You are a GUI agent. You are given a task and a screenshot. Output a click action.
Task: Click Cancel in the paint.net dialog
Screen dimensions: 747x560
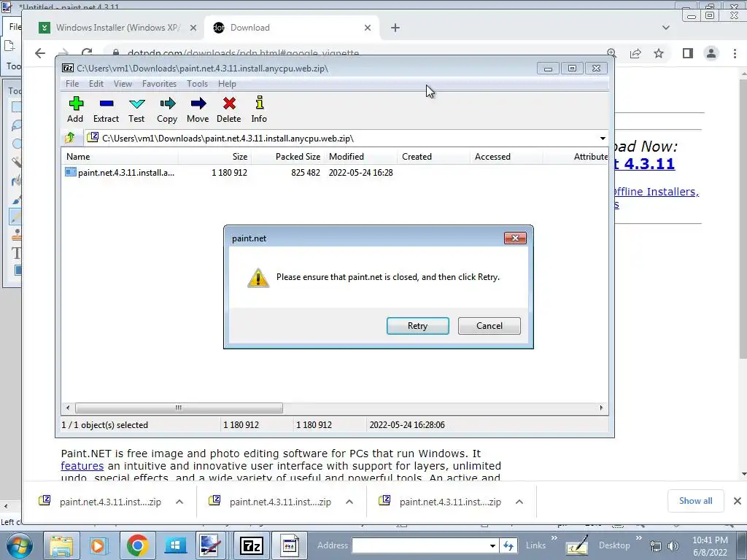[x=489, y=326]
